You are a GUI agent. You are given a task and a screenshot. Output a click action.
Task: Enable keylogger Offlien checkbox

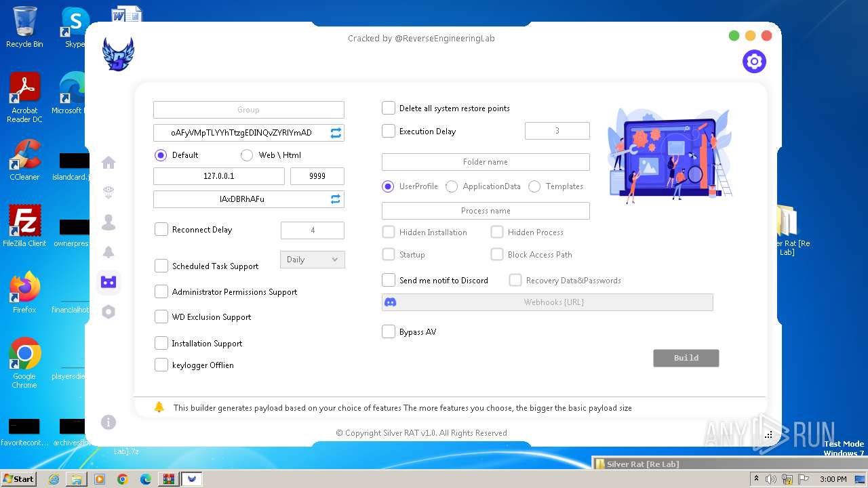(x=161, y=365)
